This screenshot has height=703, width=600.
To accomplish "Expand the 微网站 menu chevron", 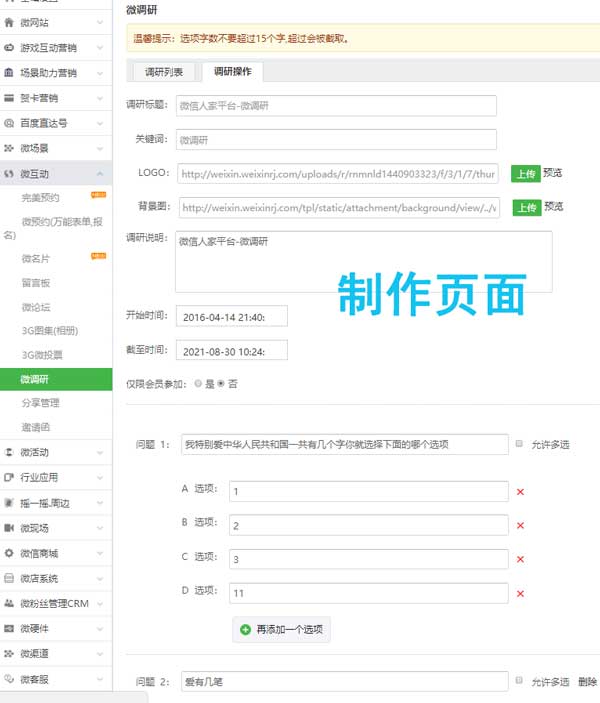I will coord(100,22).
